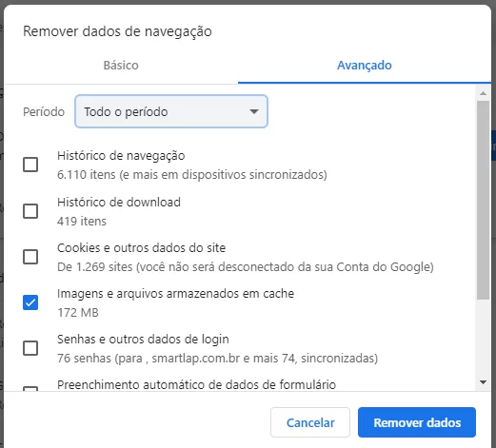Click the Histórico de navegação label
Viewport: 496px width, 448px height.
point(121,156)
